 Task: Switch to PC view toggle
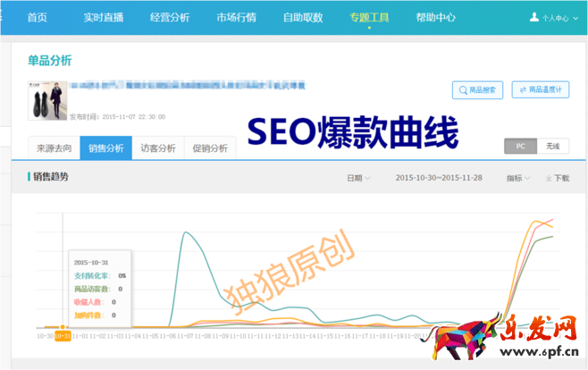click(x=520, y=147)
